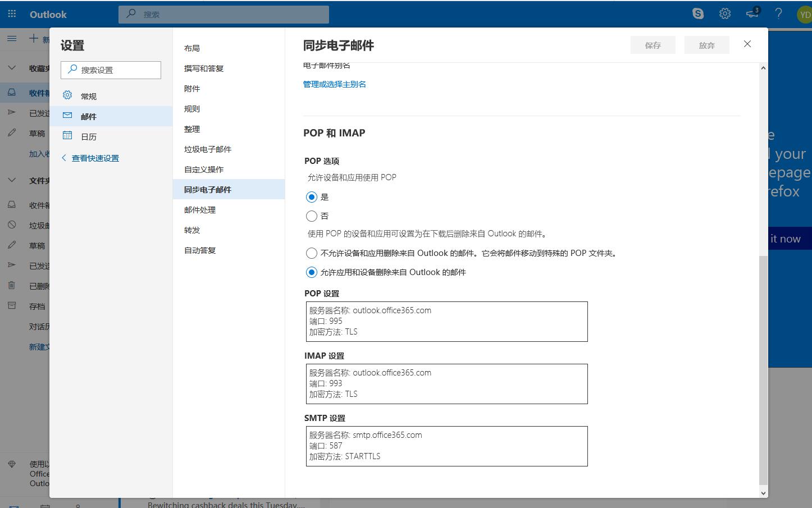
Task: Select the 是 POP option
Action: [x=312, y=197]
